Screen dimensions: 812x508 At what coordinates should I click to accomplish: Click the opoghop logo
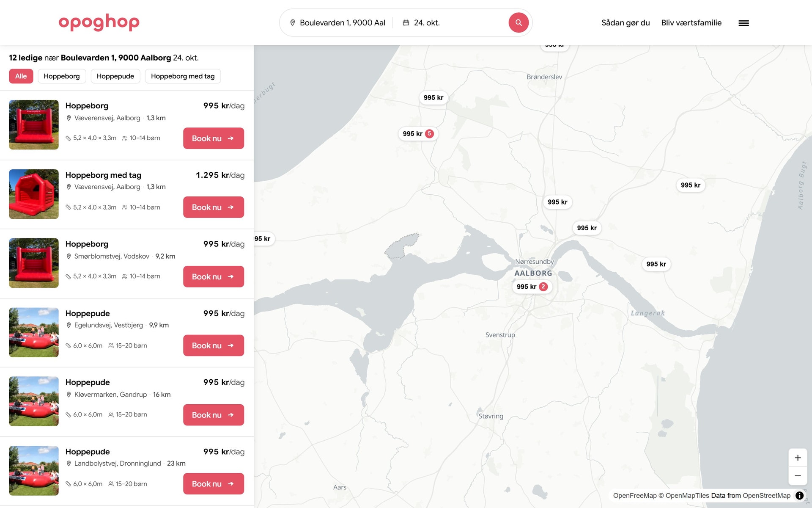pos(99,22)
